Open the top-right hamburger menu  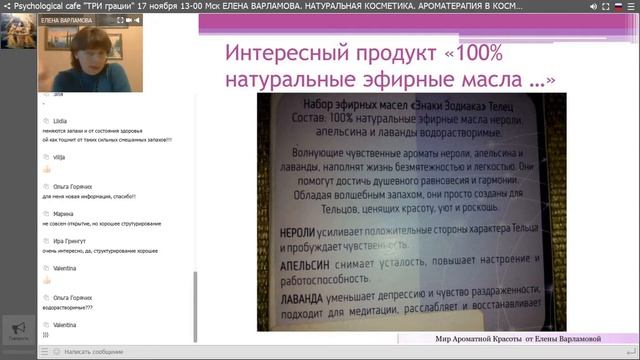pos(631,7)
